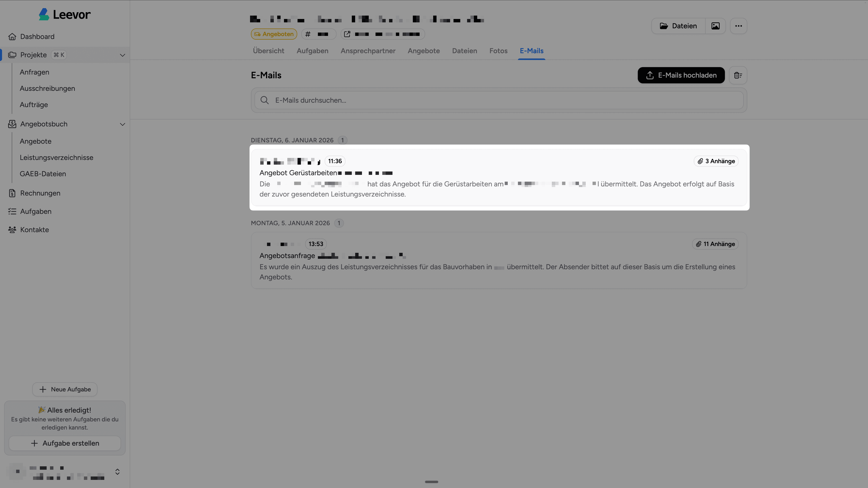The height and width of the screenshot is (488, 868).
Task: Switch to the Fotos tab
Action: [498, 51]
